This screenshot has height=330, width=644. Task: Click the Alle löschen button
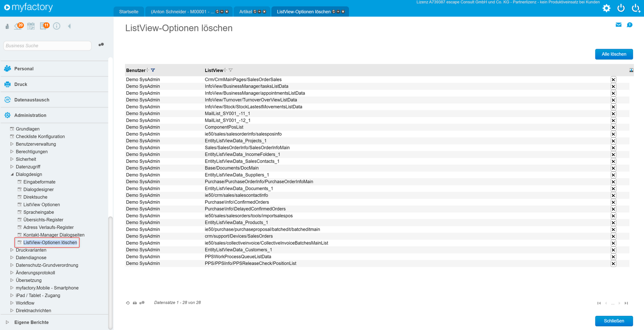pyautogui.click(x=614, y=54)
